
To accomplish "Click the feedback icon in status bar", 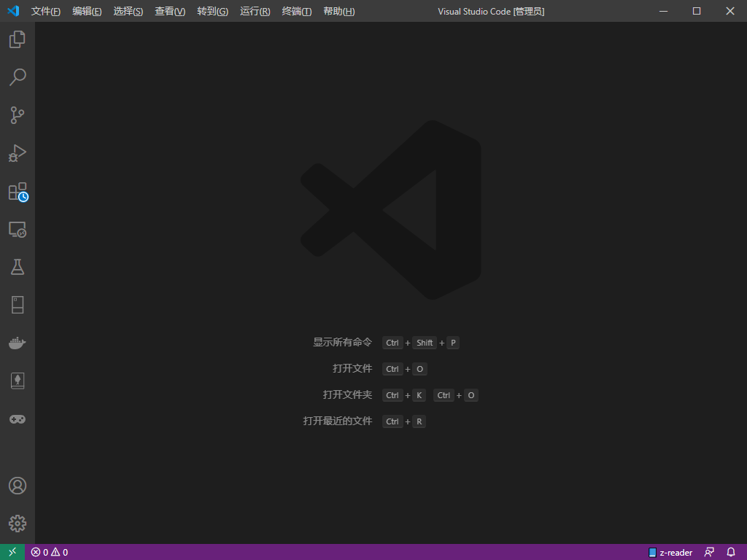I will click(709, 553).
